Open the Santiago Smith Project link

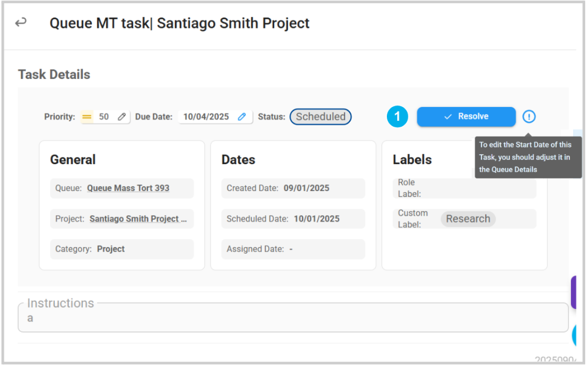[x=138, y=219]
